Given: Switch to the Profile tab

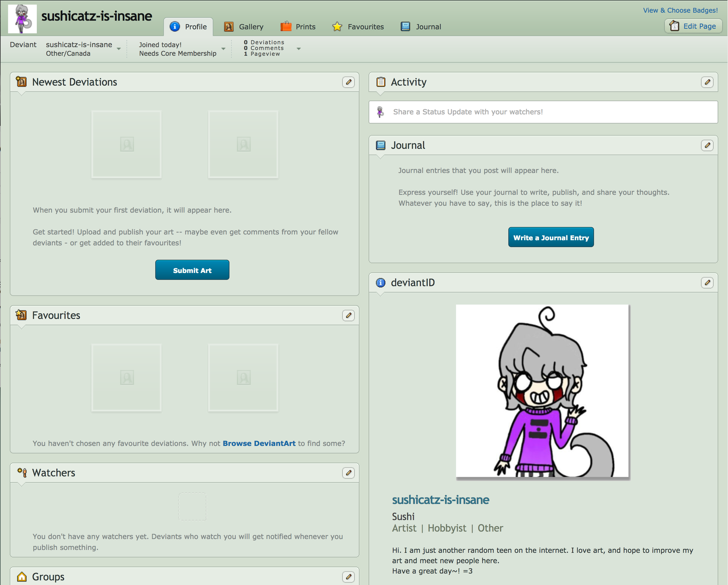Looking at the screenshot, I should 188,27.
